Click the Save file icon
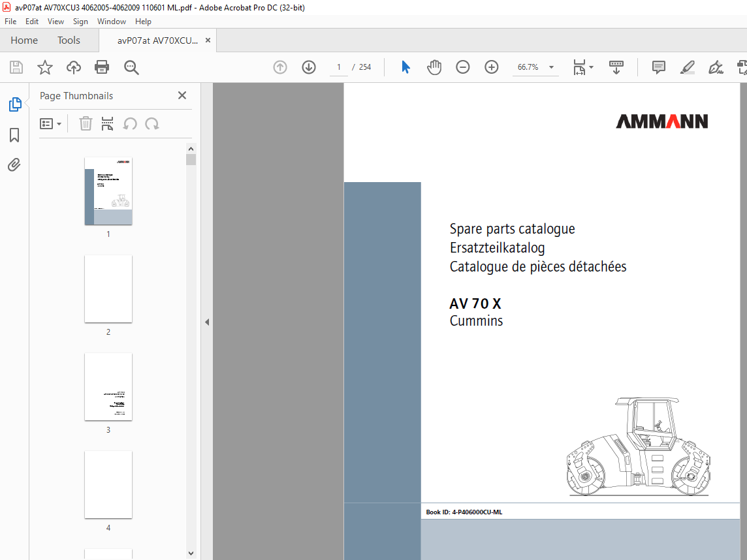This screenshot has height=560, width=747. (x=16, y=67)
